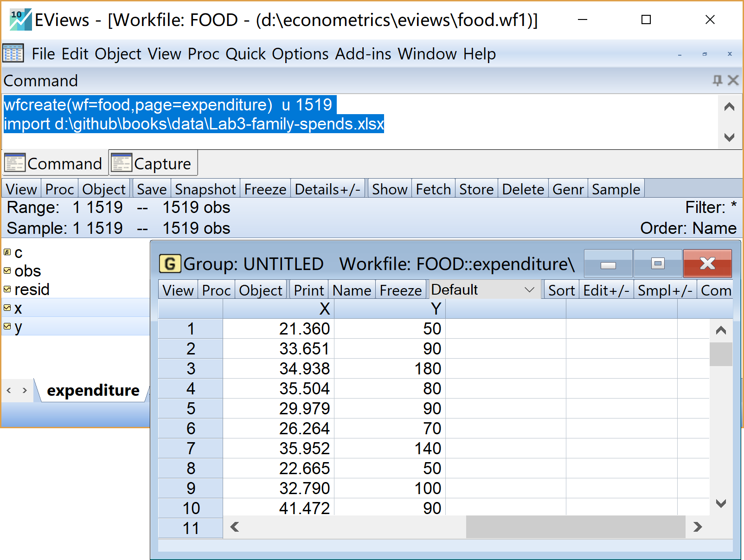Select the resid series icon
Viewport: 744px width, 560px height.
(7, 289)
